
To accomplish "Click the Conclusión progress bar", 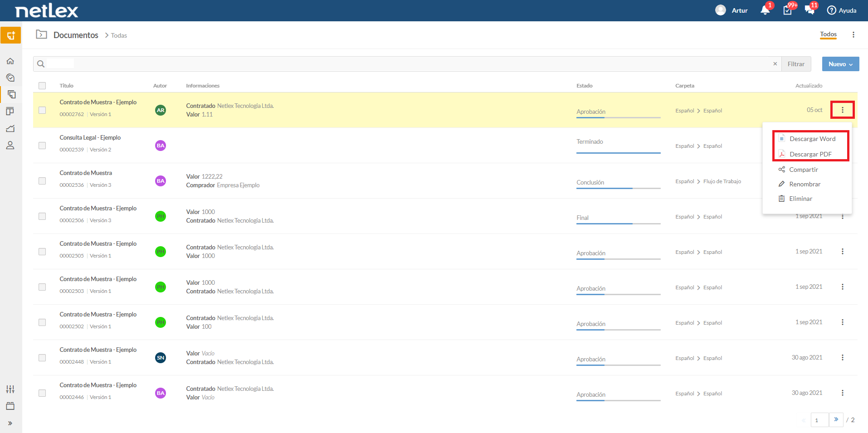I will pos(618,188).
